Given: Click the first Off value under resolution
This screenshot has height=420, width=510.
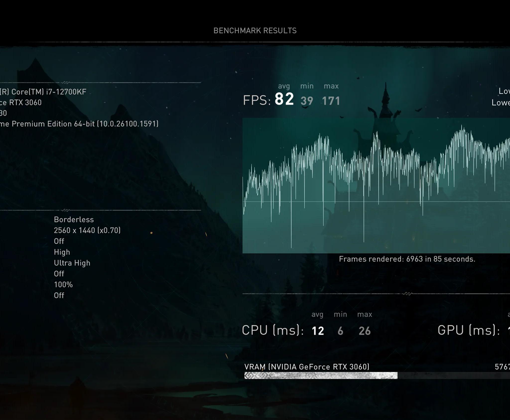Looking at the screenshot, I should (x=59, y=241).
